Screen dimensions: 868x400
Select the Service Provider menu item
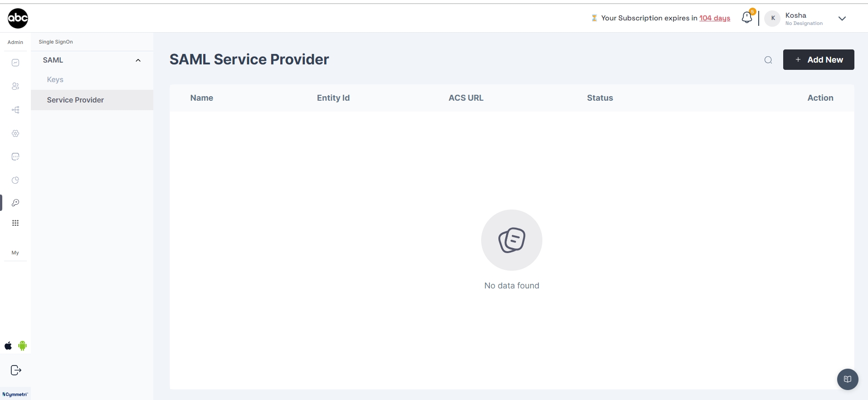[x=75, y=100]
